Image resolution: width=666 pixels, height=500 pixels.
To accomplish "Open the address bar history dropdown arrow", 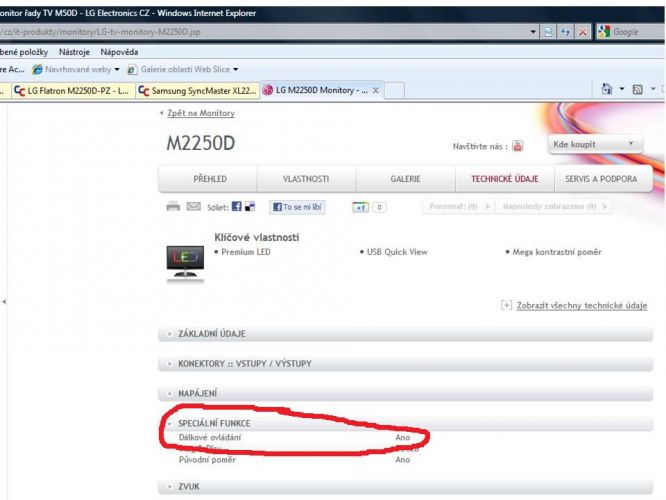I will pyautogui.click(x=533, y=32).
